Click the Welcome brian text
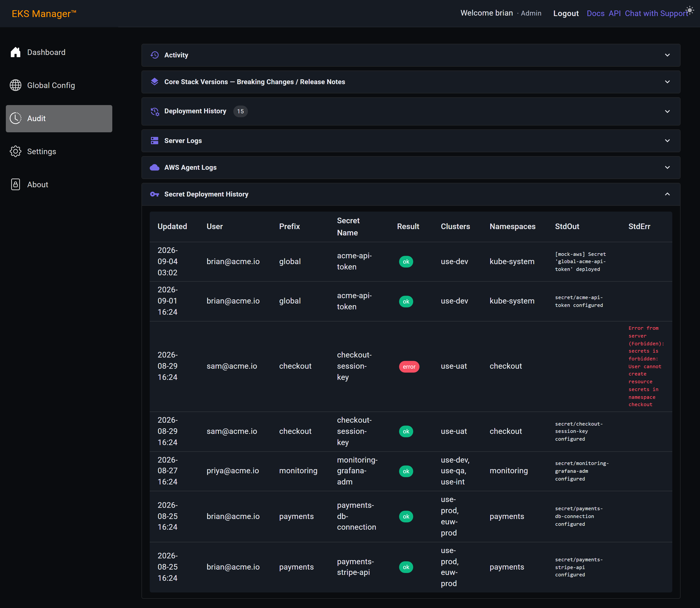 (x=487, y=13)
